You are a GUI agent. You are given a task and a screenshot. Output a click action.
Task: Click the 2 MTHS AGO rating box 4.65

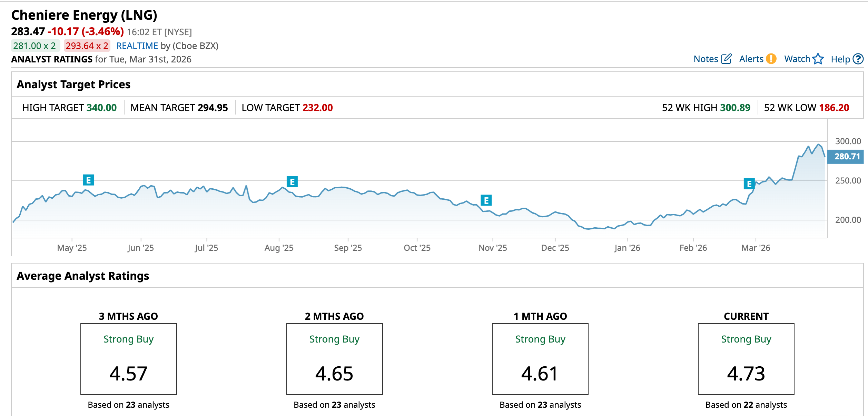coord(334,359)
